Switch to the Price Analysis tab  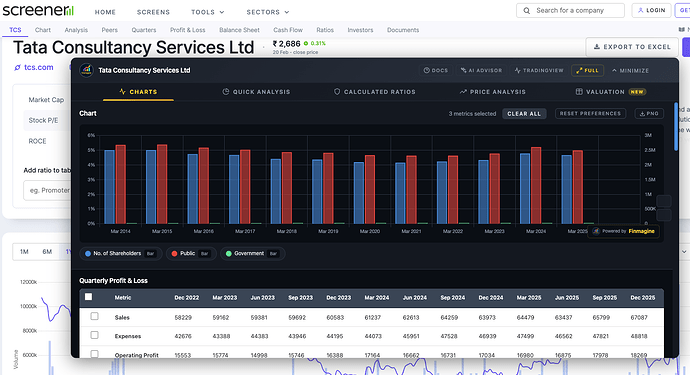coord(492,92)
